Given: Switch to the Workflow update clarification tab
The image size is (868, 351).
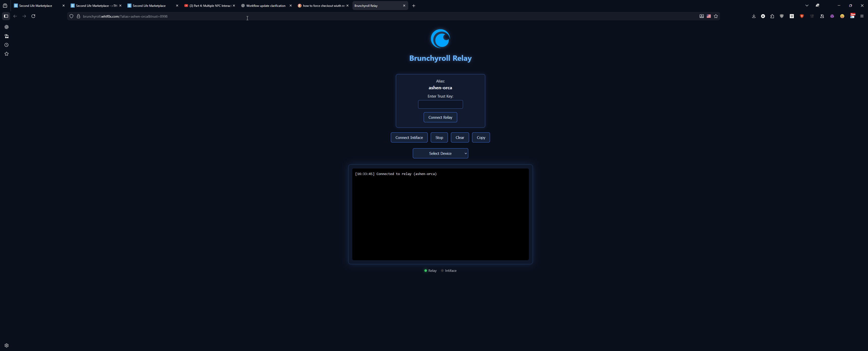Looking at the screenshot, I should (x=265, y=6).
